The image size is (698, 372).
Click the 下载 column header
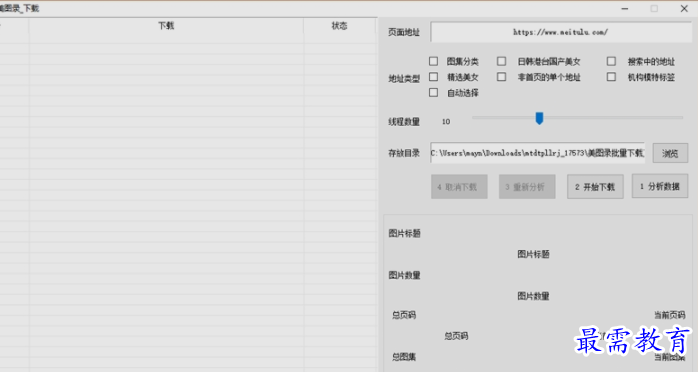point(166,26)
